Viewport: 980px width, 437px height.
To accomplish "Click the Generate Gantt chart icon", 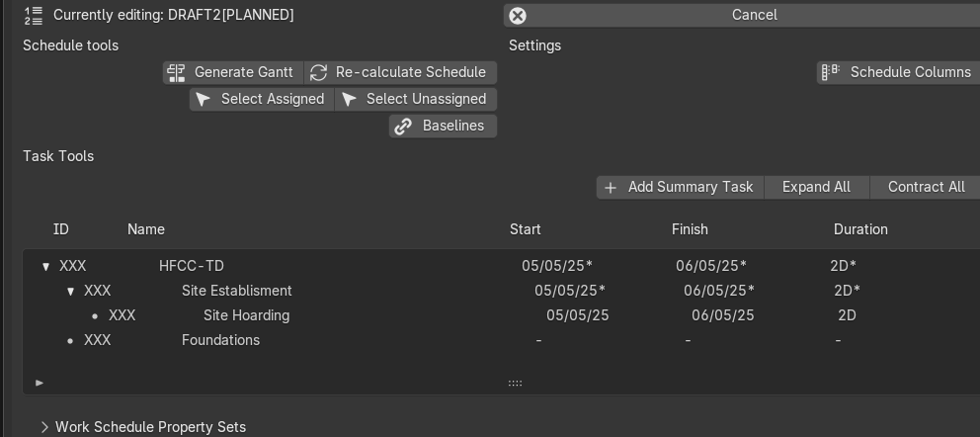I will coord(176,72).
